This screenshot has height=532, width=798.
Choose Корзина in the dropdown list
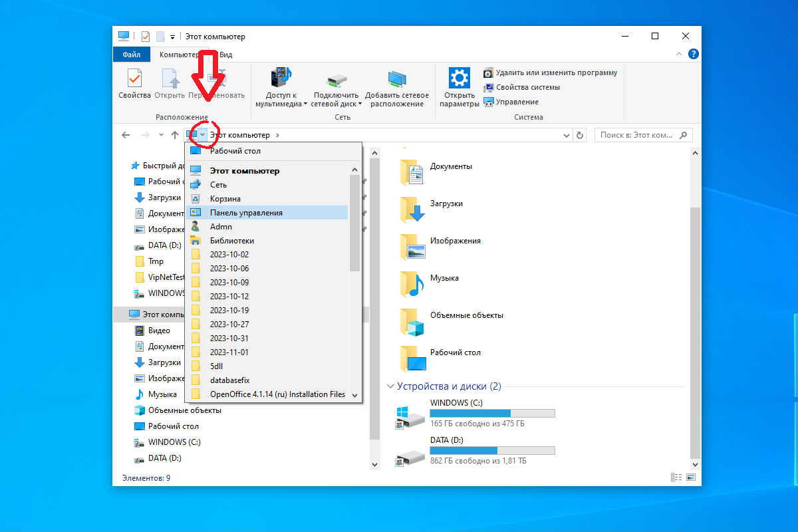pos(268,199)
